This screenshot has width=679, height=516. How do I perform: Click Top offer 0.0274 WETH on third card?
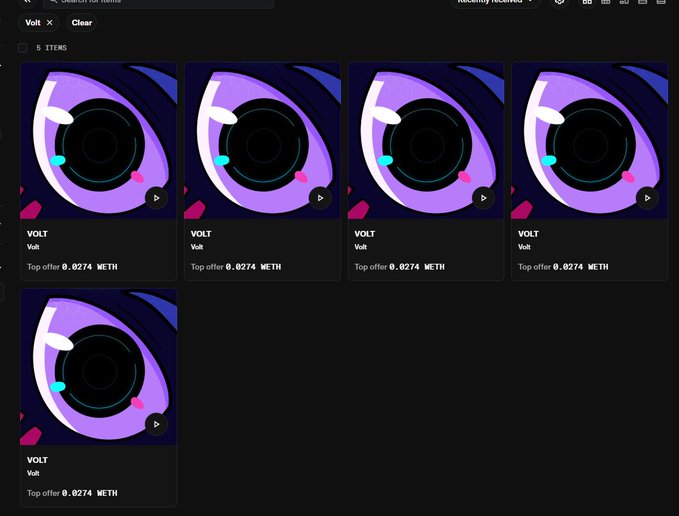point(399,267)
